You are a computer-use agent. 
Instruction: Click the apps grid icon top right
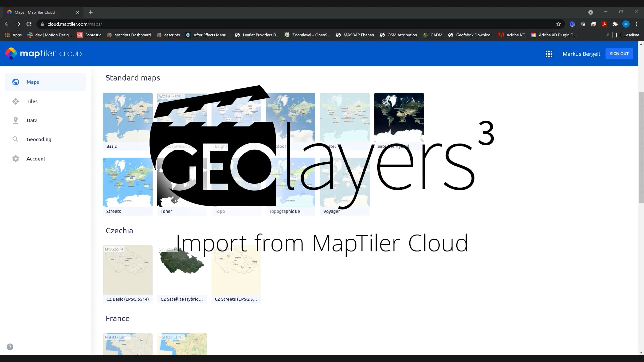549,54
